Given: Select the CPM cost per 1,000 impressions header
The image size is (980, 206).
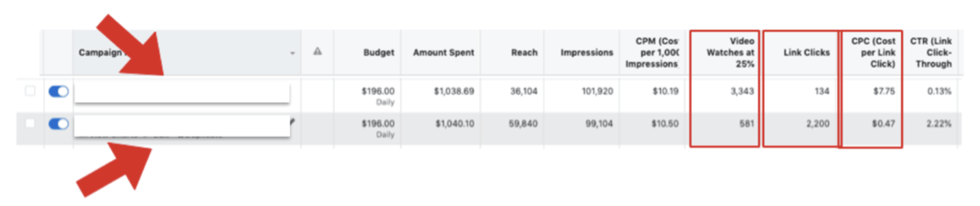Looking at the screenshot, I should click(x=652, y=53).
